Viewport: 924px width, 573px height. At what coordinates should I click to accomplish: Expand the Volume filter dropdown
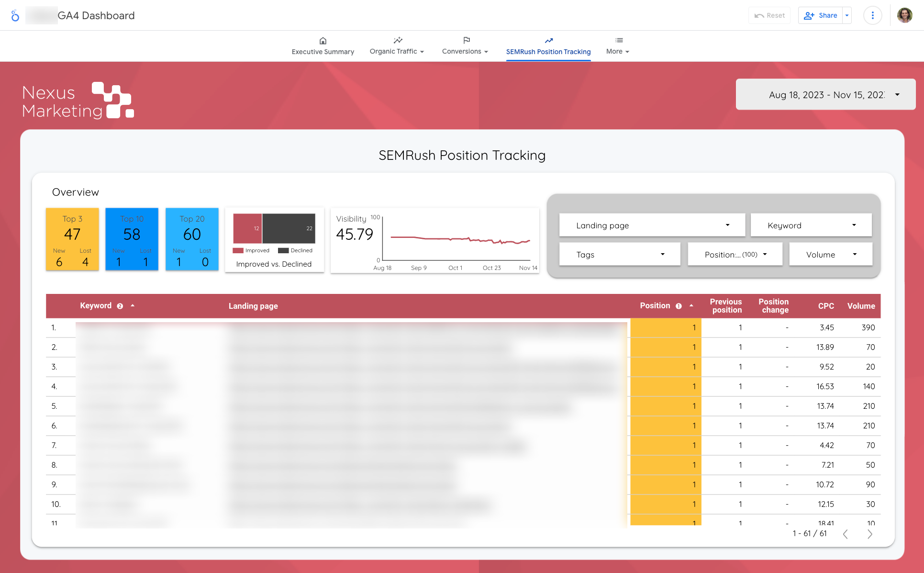pyautogui.click(x=831, y=254)
